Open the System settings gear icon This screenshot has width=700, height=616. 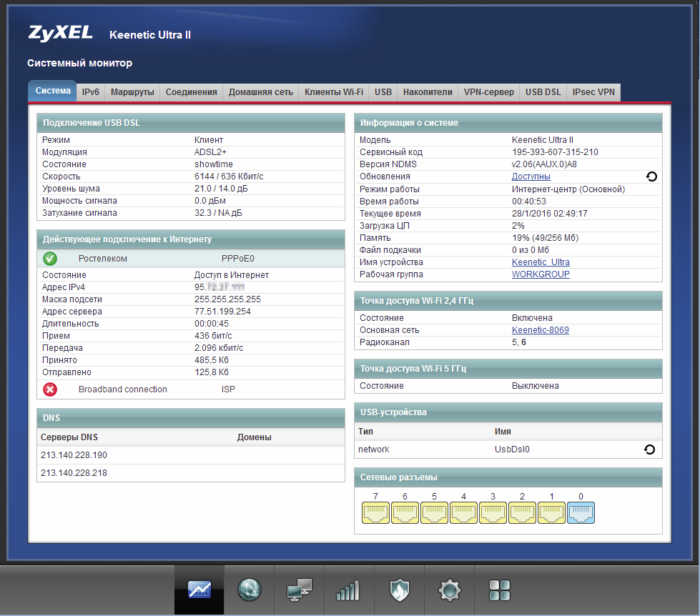coord(449,590)
